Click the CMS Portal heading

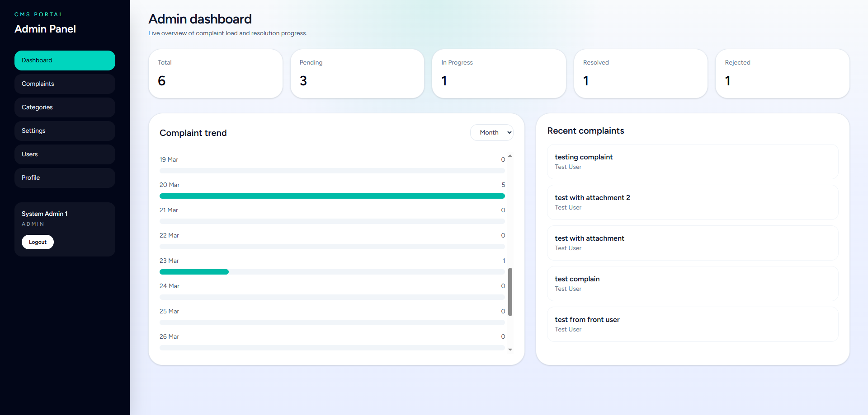tap(39, 14)
